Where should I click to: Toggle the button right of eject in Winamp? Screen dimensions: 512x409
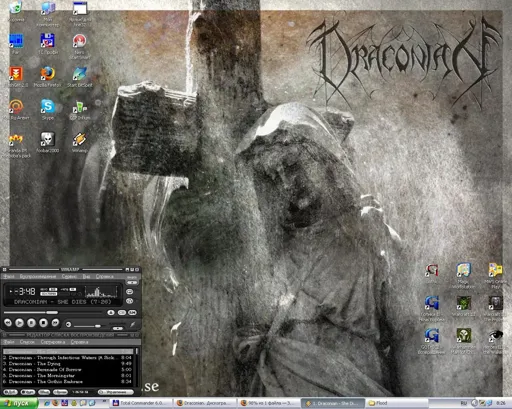(122, 312)
